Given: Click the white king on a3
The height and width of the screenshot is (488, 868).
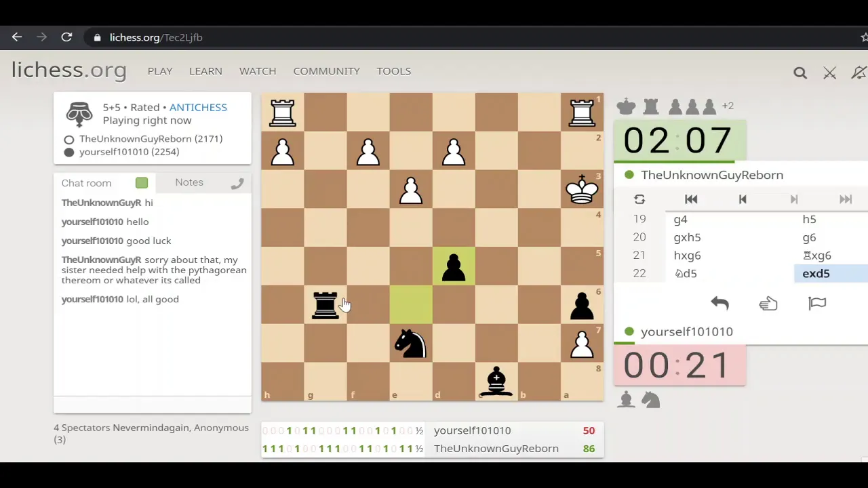Looking at the screenshot, I should (x=582, y=189).
